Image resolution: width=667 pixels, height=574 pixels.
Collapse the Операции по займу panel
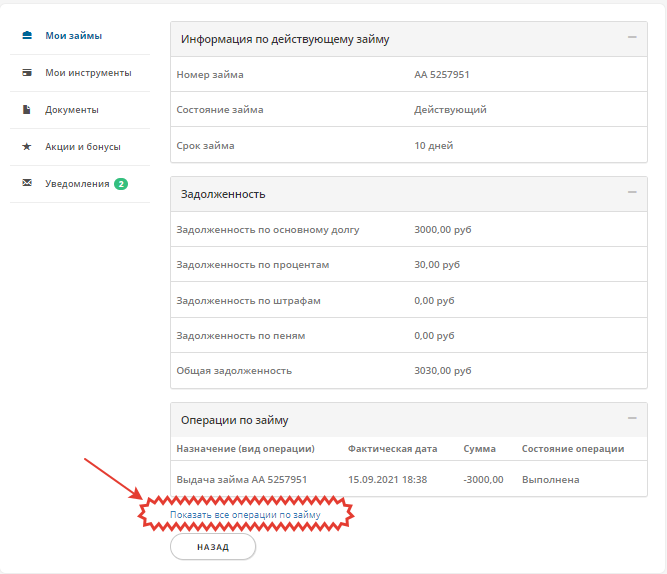pyautogui.click(x=632, y=418)
